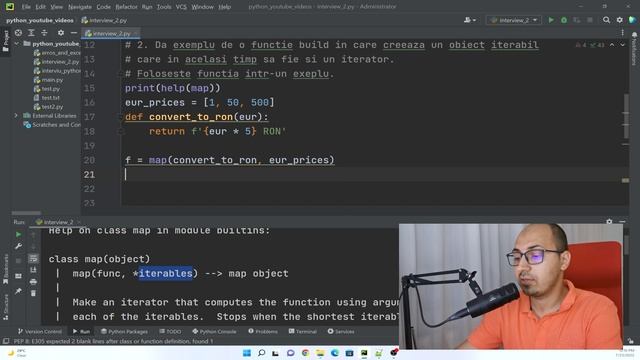
Task: Open the Terminal tool window
Action: (x=303, y=331)
